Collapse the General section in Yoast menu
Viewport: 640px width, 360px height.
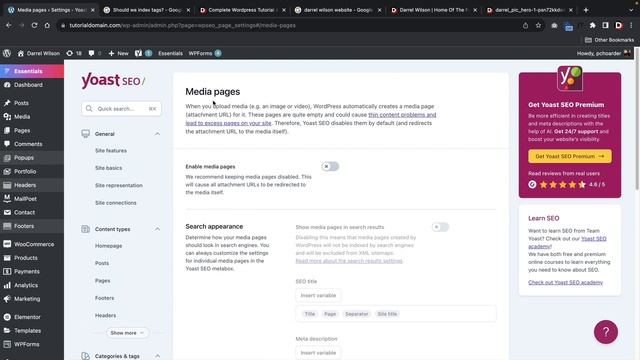coord(157,134)
